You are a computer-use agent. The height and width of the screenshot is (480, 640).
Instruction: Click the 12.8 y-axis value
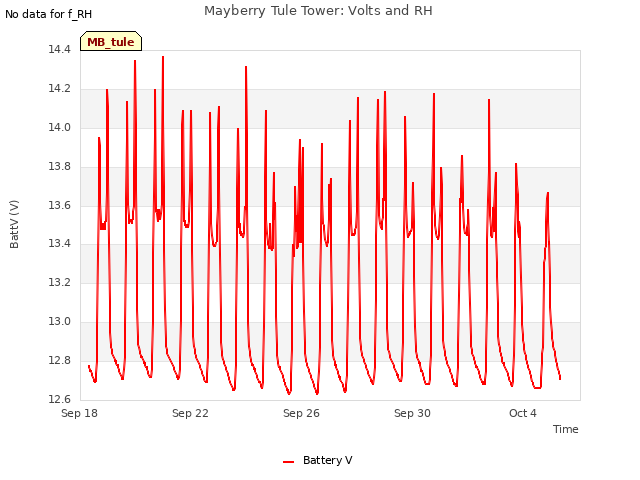(x=60, y=360)
